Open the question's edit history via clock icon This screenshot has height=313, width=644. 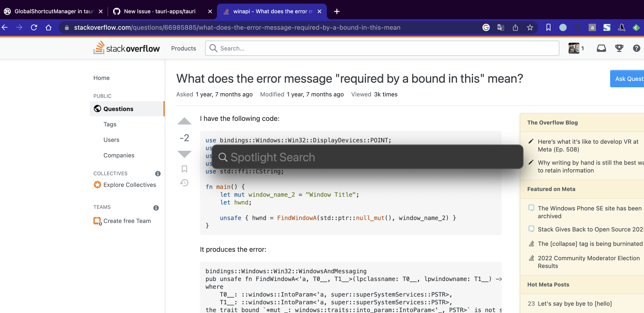[x=184, y=183]
